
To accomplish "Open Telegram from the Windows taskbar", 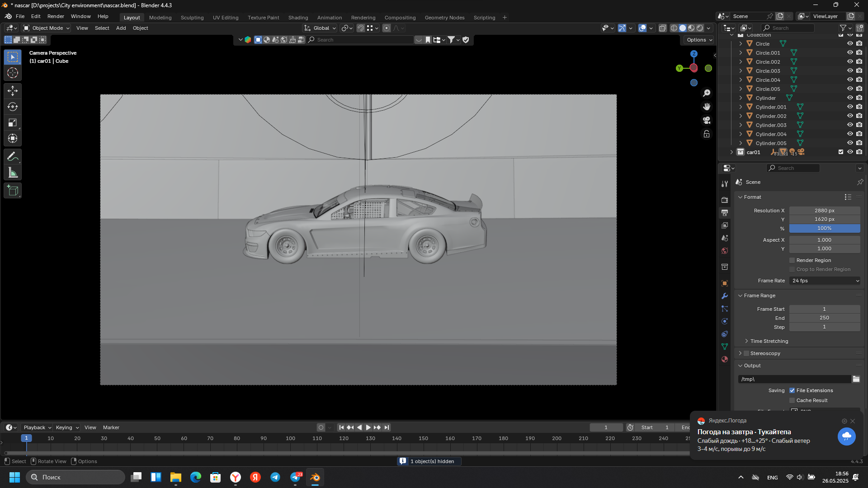I will point(275,477).
